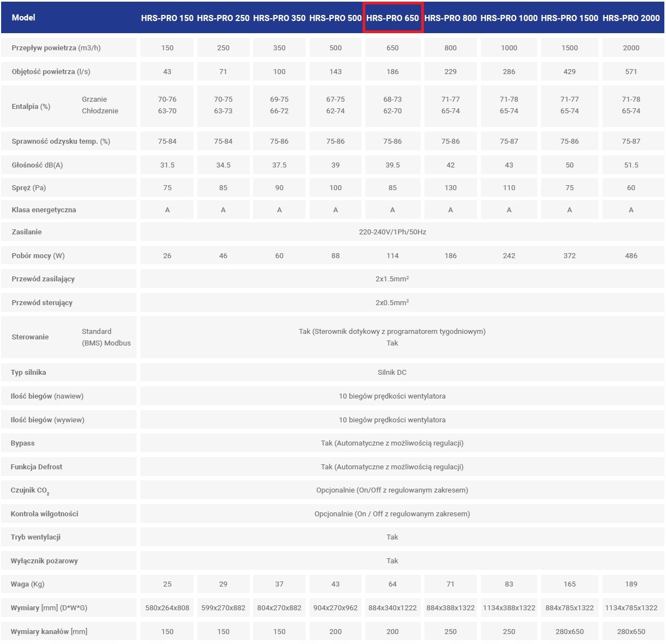Click the CO2 Opcjonalnie (On/Off z regulowanym zakresem) value
The height and width of the screenshot is (644, 666).
pos(392,490)
